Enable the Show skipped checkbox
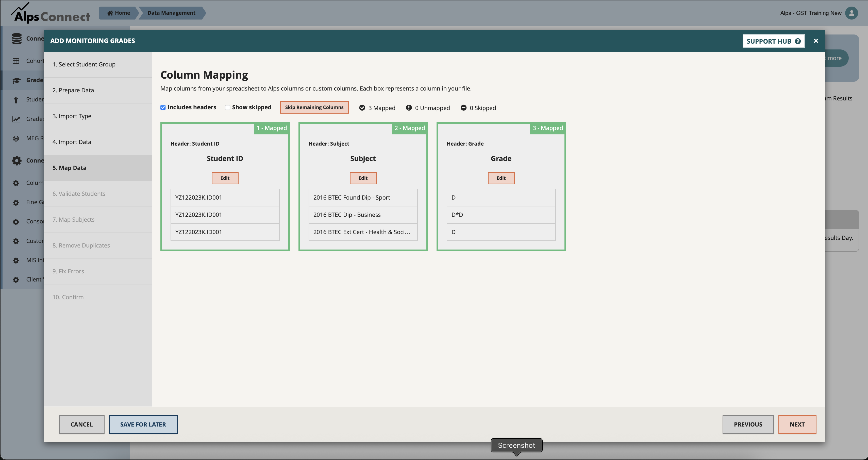 pos(228,108)
